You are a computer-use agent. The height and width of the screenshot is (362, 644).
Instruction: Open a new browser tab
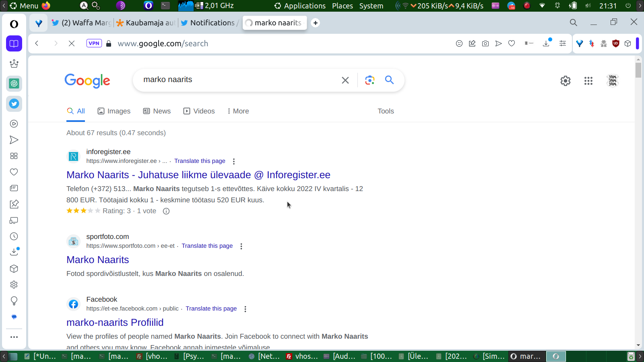tap(316, 23)
